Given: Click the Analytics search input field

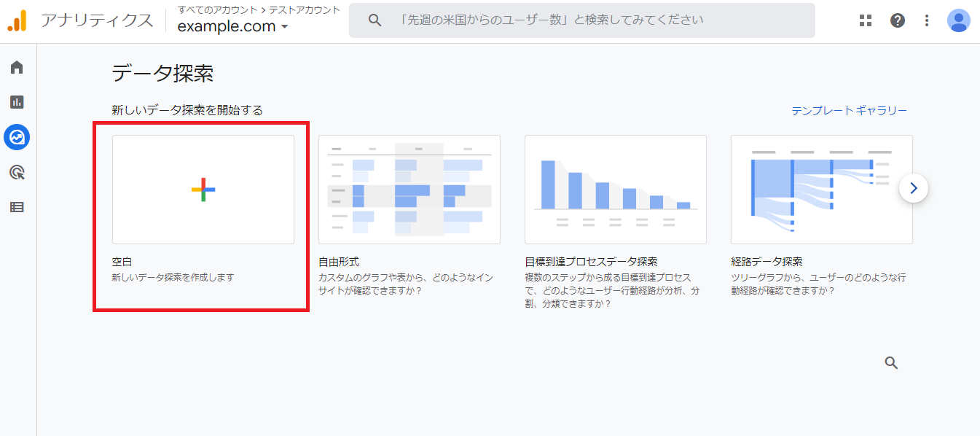Looking at the screenshot, I should (x=581, y=20).
